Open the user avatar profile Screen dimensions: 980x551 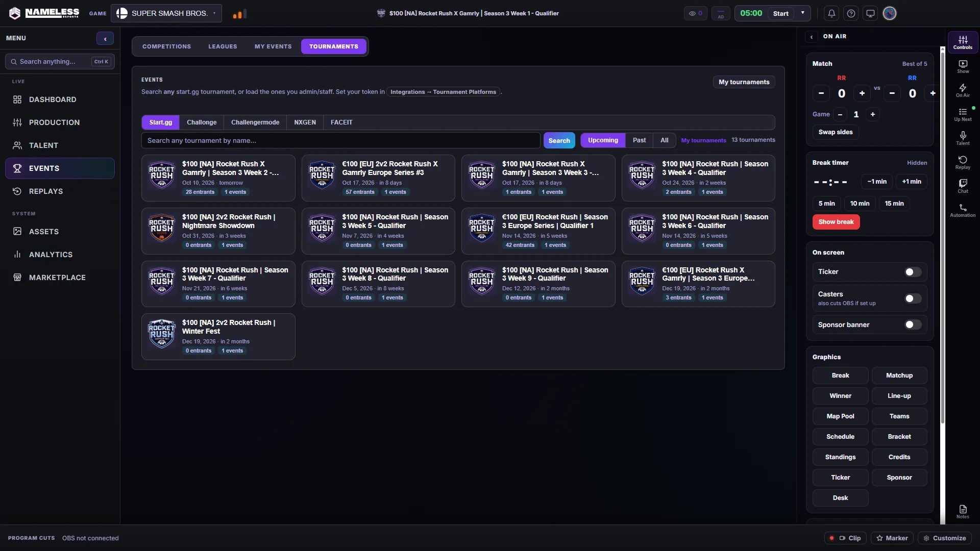(x=890, y=13)
